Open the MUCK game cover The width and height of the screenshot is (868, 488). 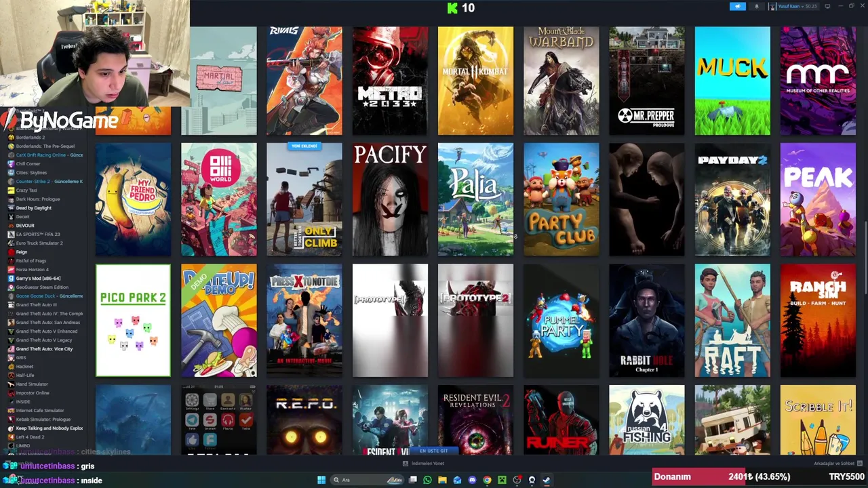732,81
